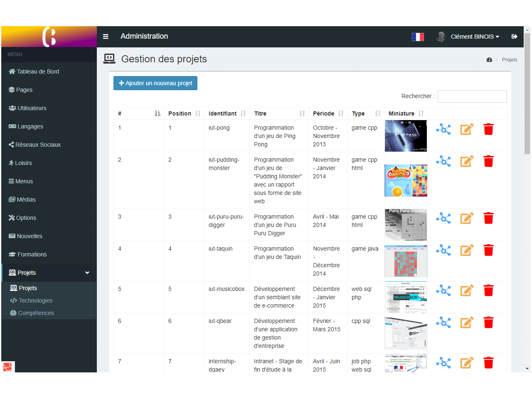The image size is (532, 399).
Task: Click the hamburger sidebar toggle icon
Action: (106, 37)
